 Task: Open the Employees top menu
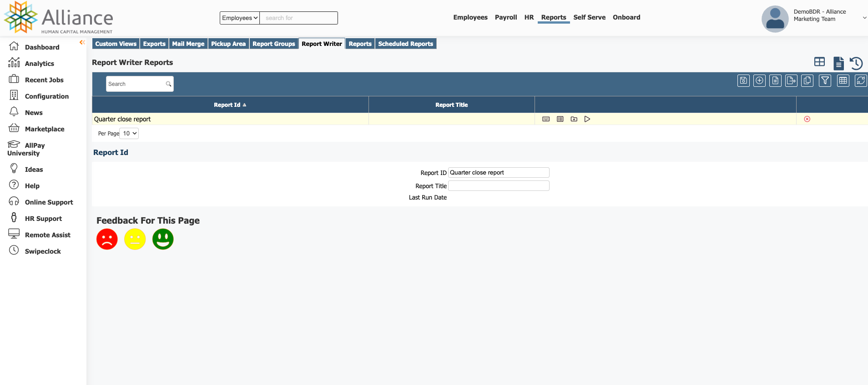point(470,17)
